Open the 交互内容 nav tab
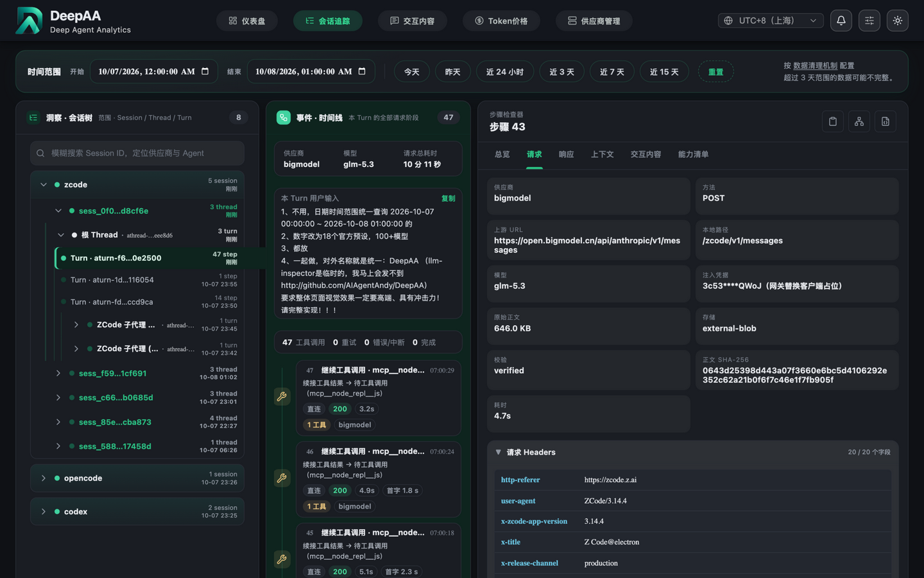The height and width of the screenshot is (578, 924). 412,21
